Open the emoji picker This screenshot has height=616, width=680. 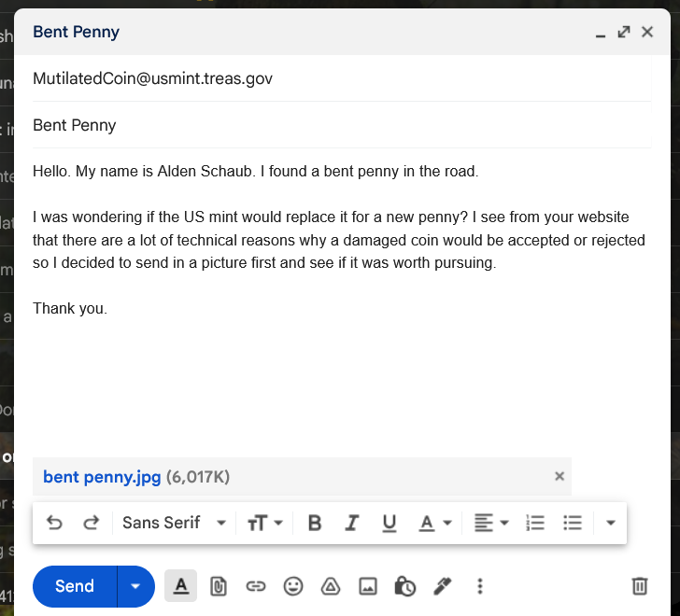293,586
